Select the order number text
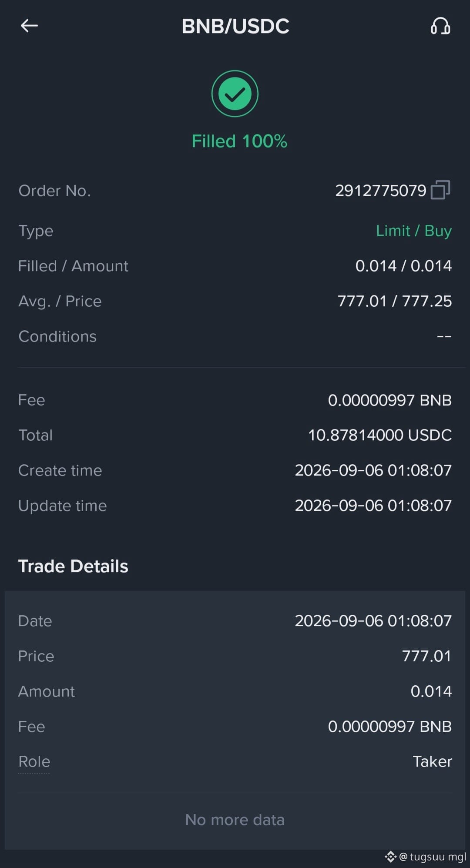 [x=381, y=191]
